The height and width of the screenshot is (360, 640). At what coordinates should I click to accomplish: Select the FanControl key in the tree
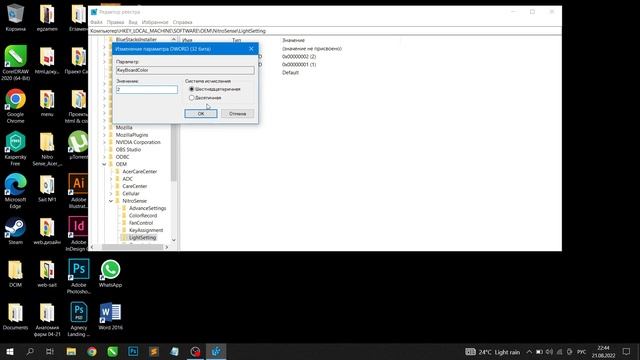point(141,223)
